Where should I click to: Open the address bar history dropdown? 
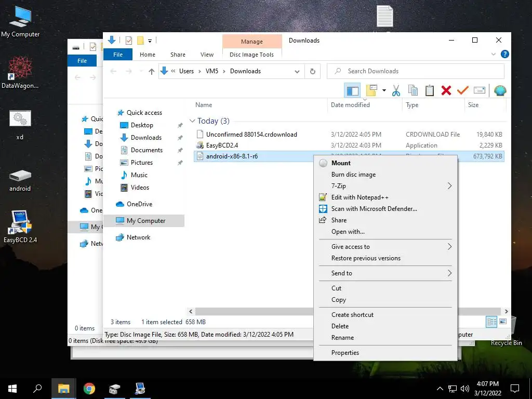click(x=297, y=71)
